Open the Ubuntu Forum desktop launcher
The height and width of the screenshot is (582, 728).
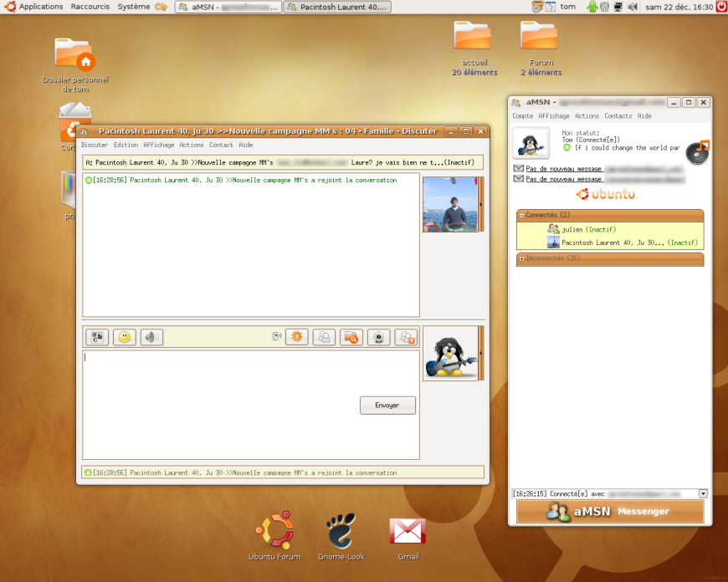[x=274, y=536]
